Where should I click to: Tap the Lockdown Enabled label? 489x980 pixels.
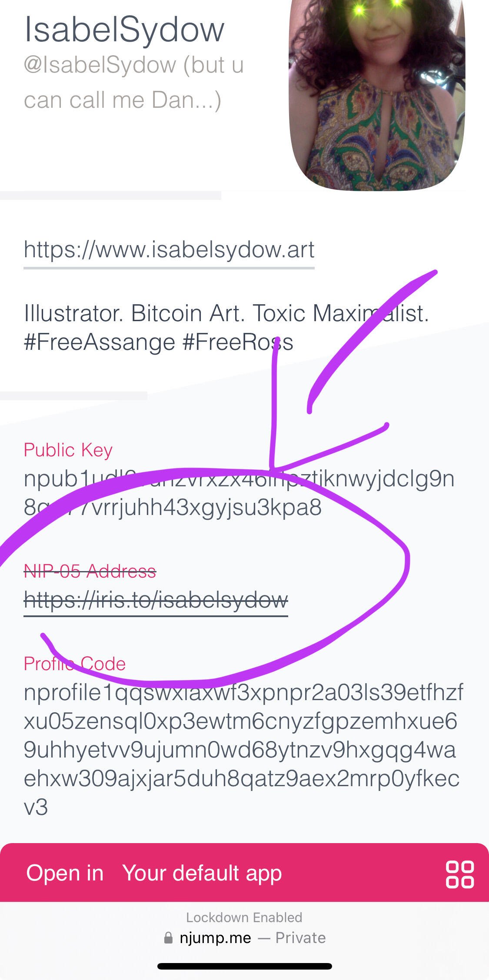pos(244,917)
